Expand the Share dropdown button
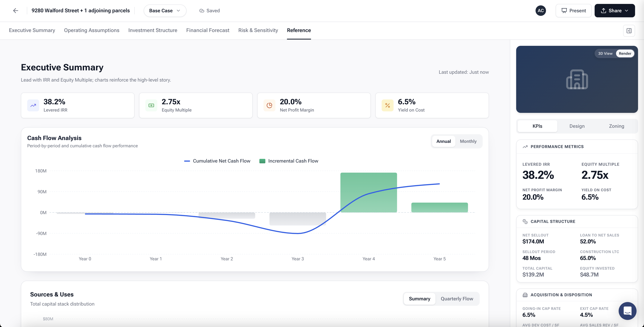This screenshot has height=327, width=644. (x=615, y=10)
